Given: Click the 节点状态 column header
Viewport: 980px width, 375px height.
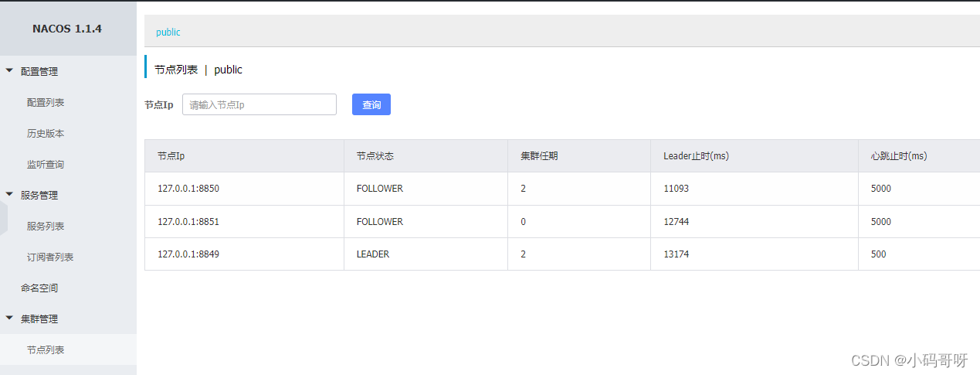Looking at the screenshot, I should tap(426, 156).
